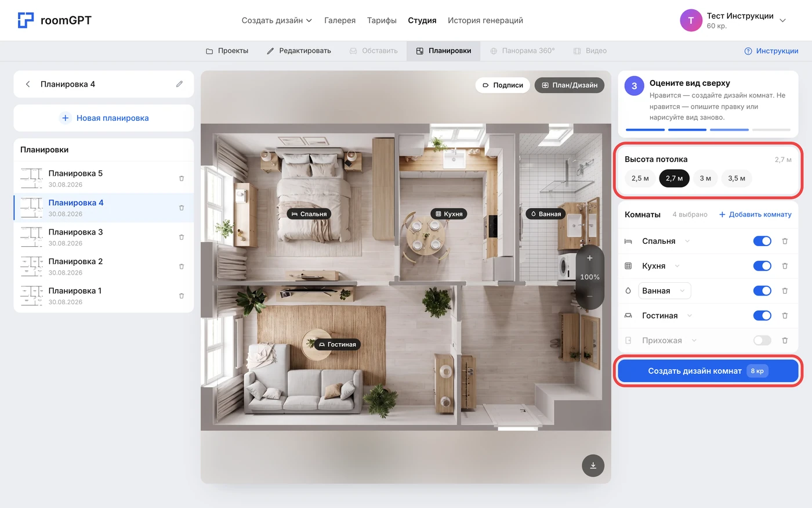This screenshot has height=508, width=812.
Task: Remove Прихожая room with trash icon
Action: point(785,341)
